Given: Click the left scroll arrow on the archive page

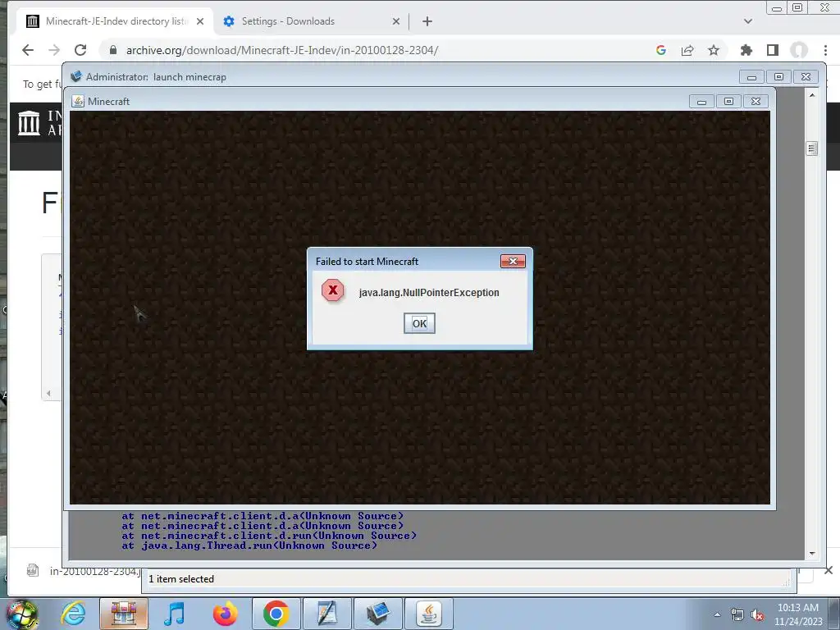Looking at the screenshot, I should point(48,393).
